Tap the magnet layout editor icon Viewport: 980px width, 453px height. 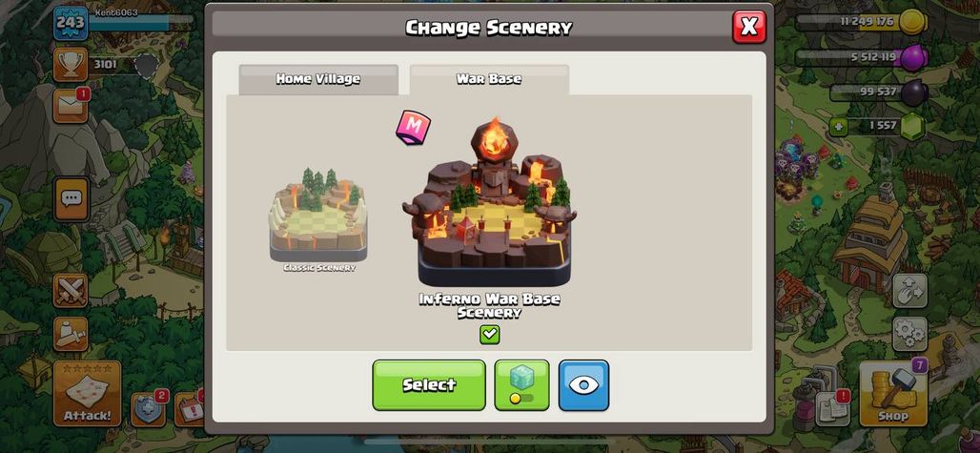pyautogui.click(x=909, y=291)
